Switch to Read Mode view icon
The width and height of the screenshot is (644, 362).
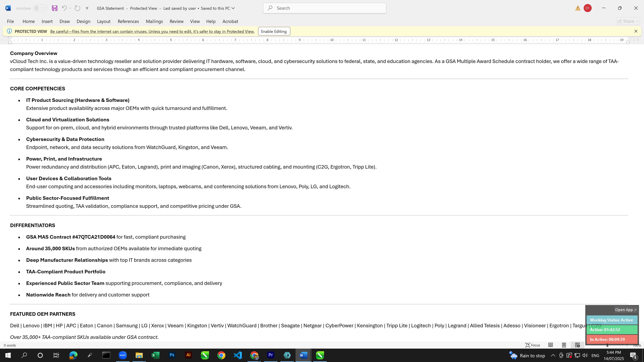point(550,345)
